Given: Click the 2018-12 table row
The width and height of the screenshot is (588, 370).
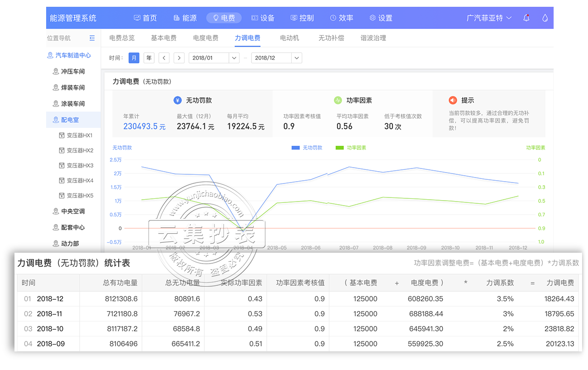Looking at the screenshot, I should (298, 299).
